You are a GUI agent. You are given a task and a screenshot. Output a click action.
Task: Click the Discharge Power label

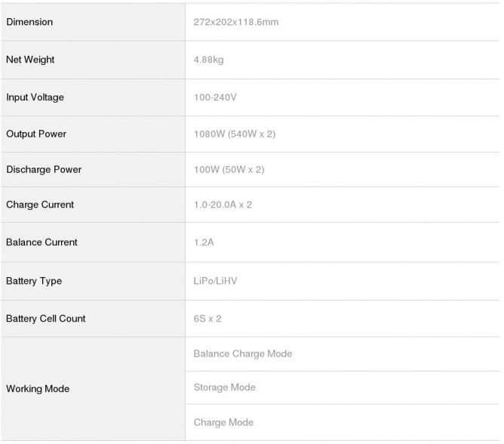coord(44,169)
